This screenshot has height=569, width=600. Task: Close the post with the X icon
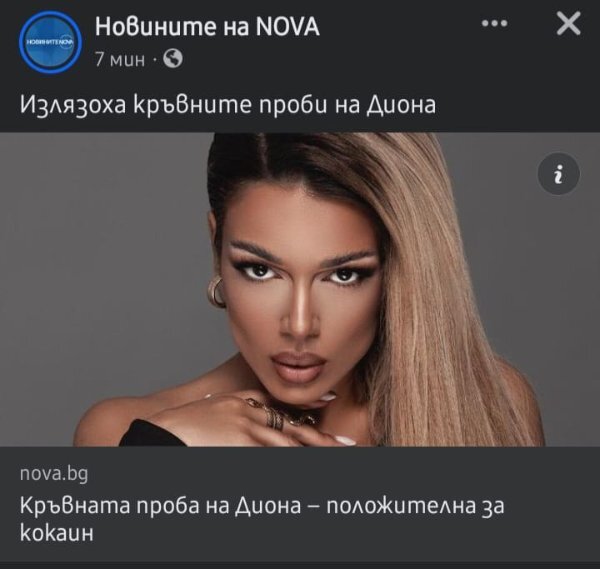pos(568,24)
